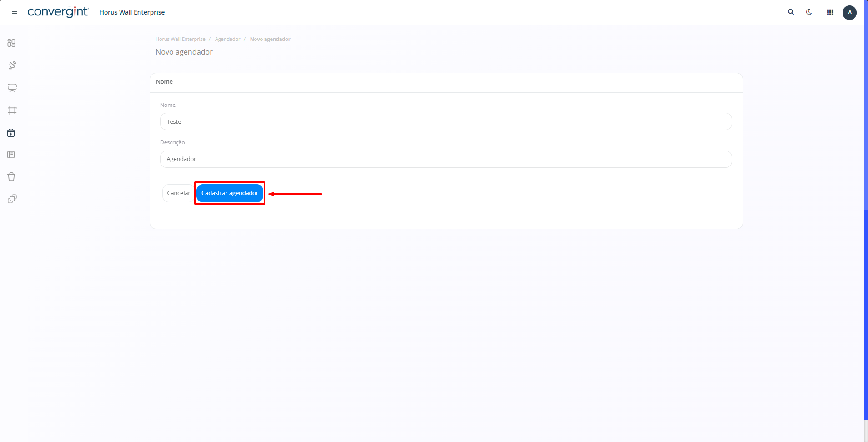Open the notebook sidebar icon

(x=11, y=155)
